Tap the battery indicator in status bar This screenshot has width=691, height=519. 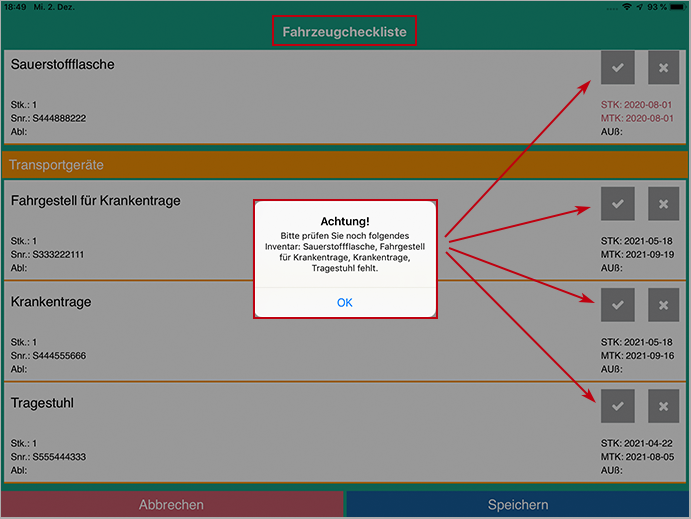pyautogui.click(x=672, y=6)
